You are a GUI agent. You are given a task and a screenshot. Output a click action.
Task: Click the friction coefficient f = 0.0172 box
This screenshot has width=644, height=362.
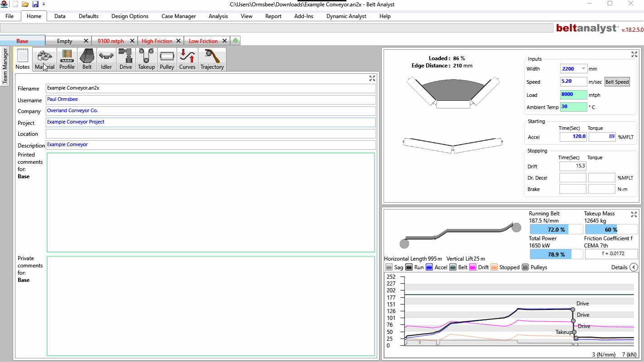click(611, 254)
